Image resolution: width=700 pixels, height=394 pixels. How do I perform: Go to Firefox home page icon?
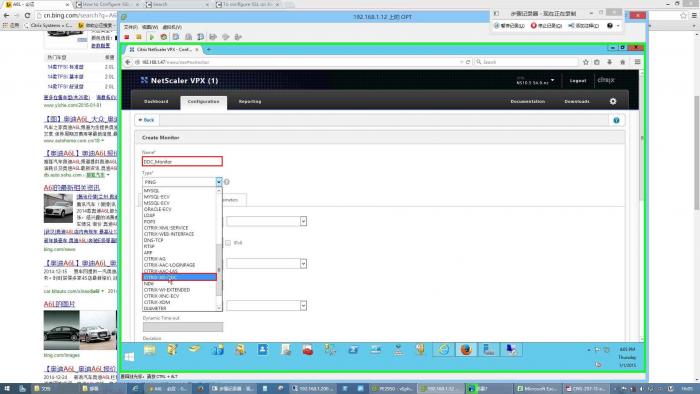click(622, 62)
